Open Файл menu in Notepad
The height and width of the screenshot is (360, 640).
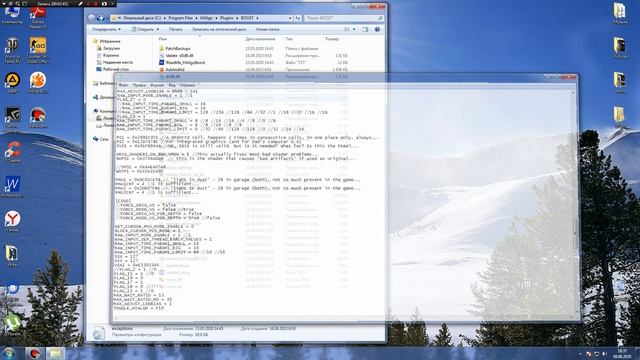pos(123,85)
